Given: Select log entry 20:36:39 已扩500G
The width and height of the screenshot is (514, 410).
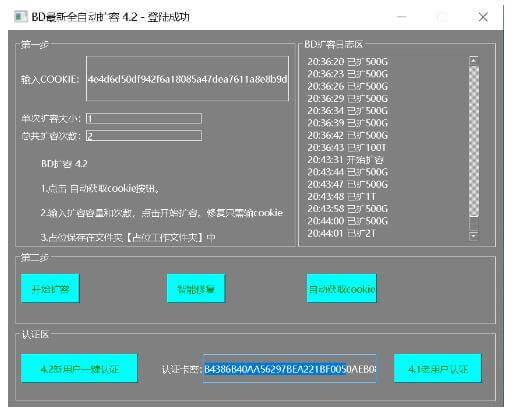Looking at the screenshot, I should pyautogui.click(x=347, y=123).
